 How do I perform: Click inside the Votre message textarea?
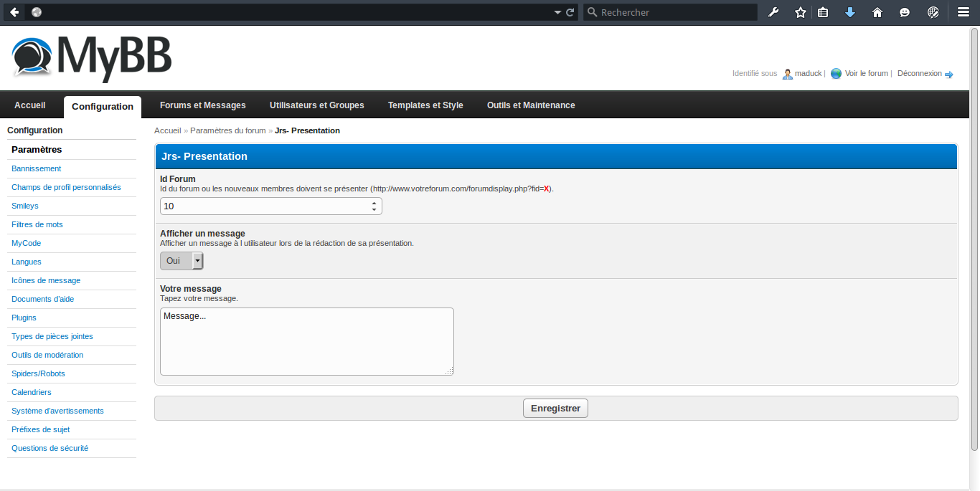[x=306, y=341]
